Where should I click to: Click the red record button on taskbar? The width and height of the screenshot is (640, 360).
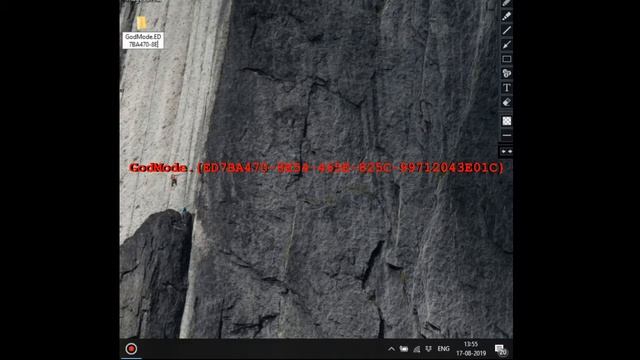131,349
